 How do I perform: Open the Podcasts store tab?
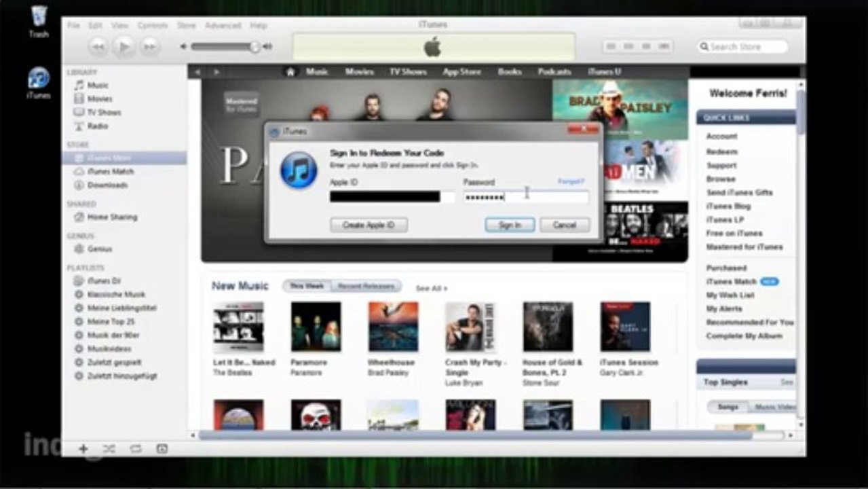554,71
